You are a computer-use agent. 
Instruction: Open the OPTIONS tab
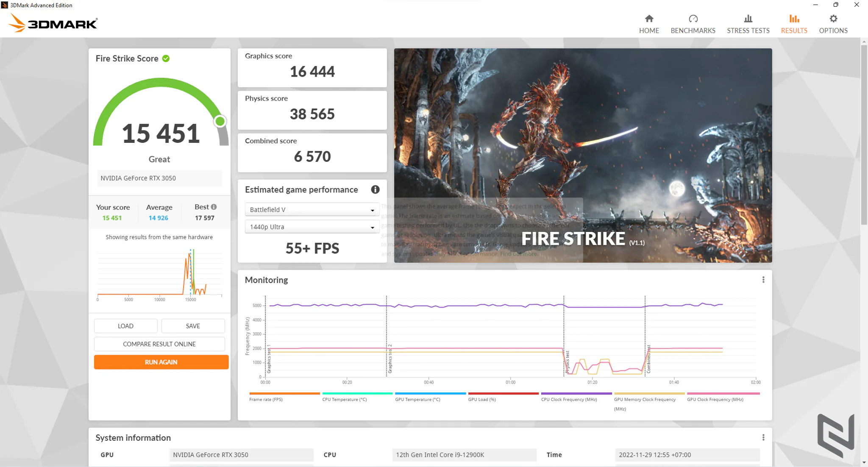click(x=833, y=31)
